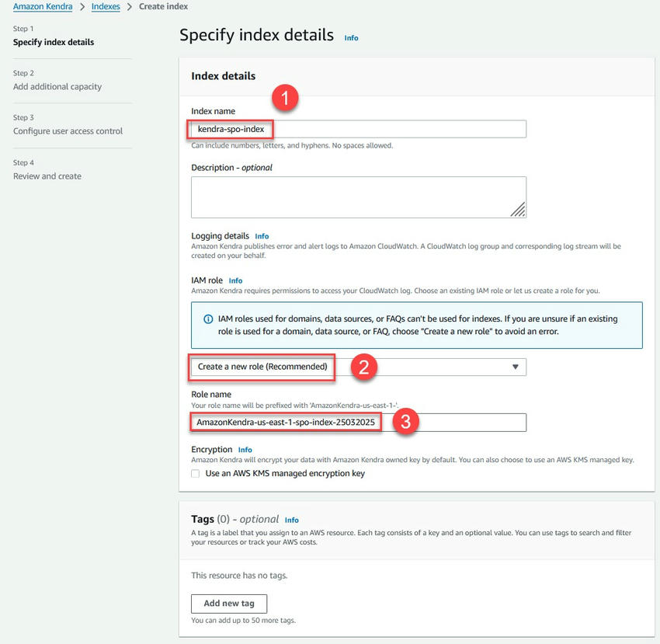The image size is (660, 644).
Task: Open the Amazon Kendra breadcrumb link
Action: (43, 7)
